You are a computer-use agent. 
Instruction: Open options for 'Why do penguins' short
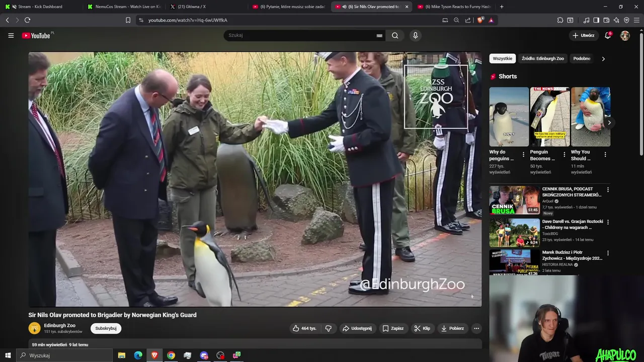[x=523, y=154]
